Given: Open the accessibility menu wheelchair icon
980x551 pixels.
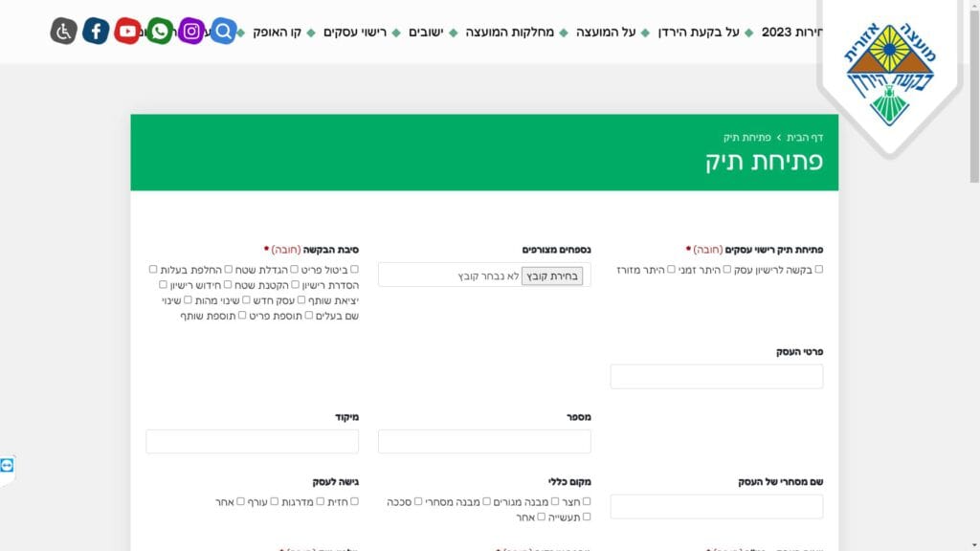Looking at the screenshot, I should [63, 32].
